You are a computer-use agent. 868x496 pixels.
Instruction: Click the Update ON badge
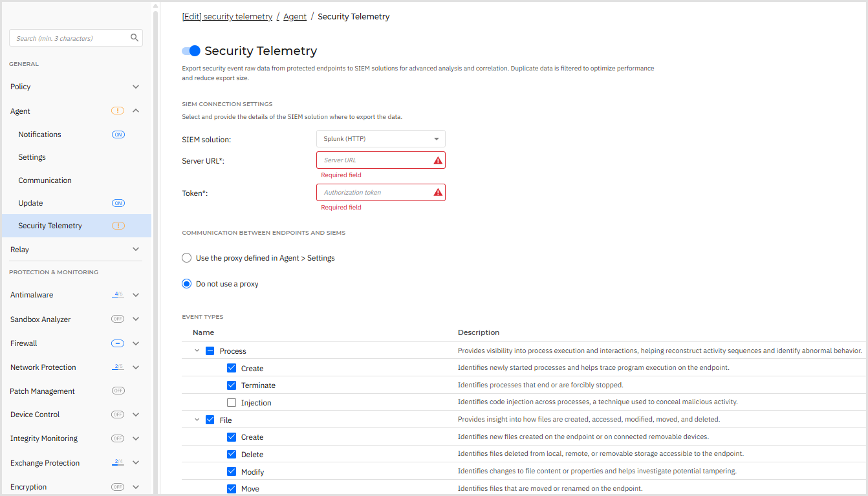(x=118, y=203)
